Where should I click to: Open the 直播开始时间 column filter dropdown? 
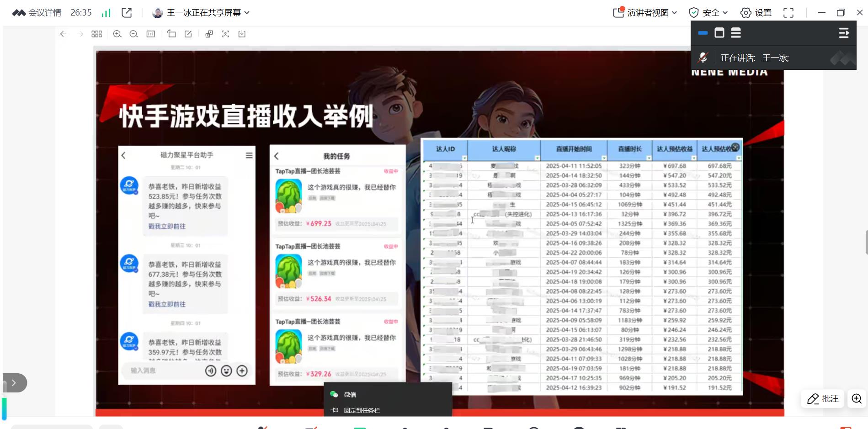[604, 158]
